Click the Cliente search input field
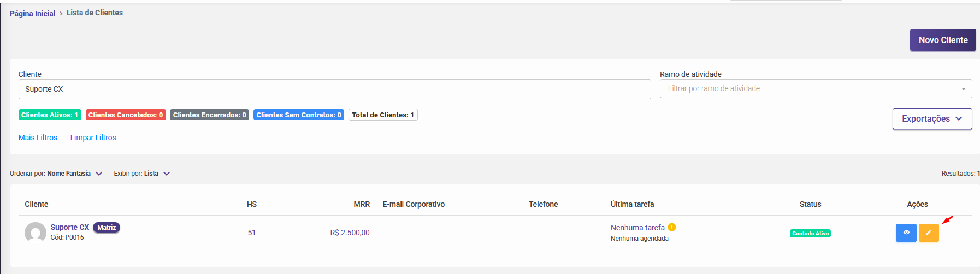This screenshot has width=980, height=274. click(334, 90)
